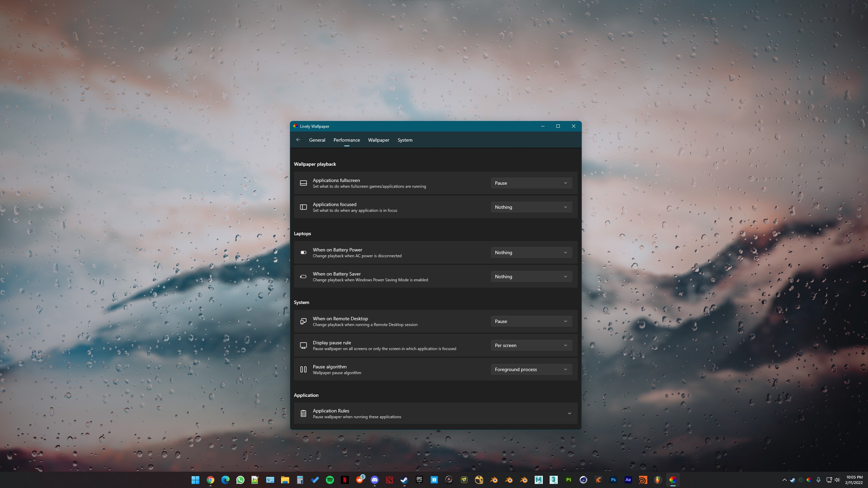The height and width of the screenshot is (488, 868).
Task: Click the Remote Desktop dual-screen icon
Action: click(x=303, y=321)
